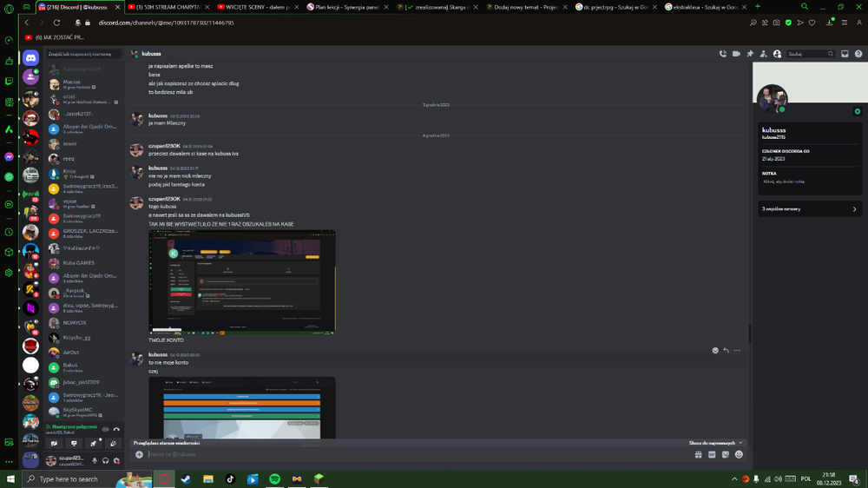Open Spotify from the Windows taskbar
The height and width of the screenshot is (488, 868).
coord(274,479)
